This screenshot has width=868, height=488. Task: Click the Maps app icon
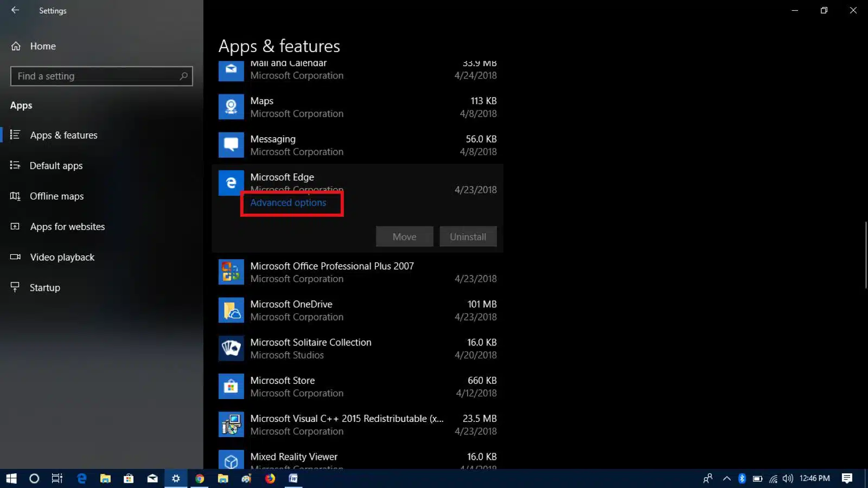click(231, 107)
